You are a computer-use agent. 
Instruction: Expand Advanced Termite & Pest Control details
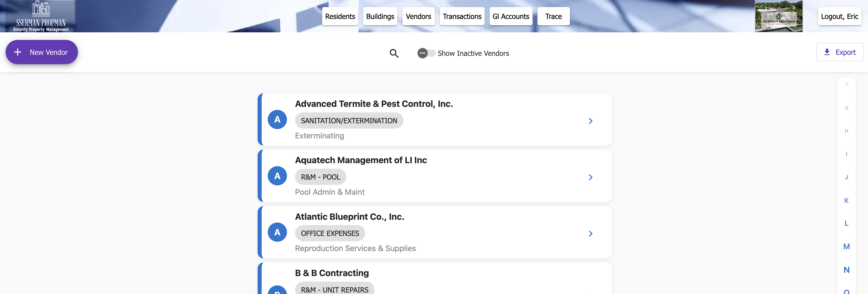click(x=590, y=121)
